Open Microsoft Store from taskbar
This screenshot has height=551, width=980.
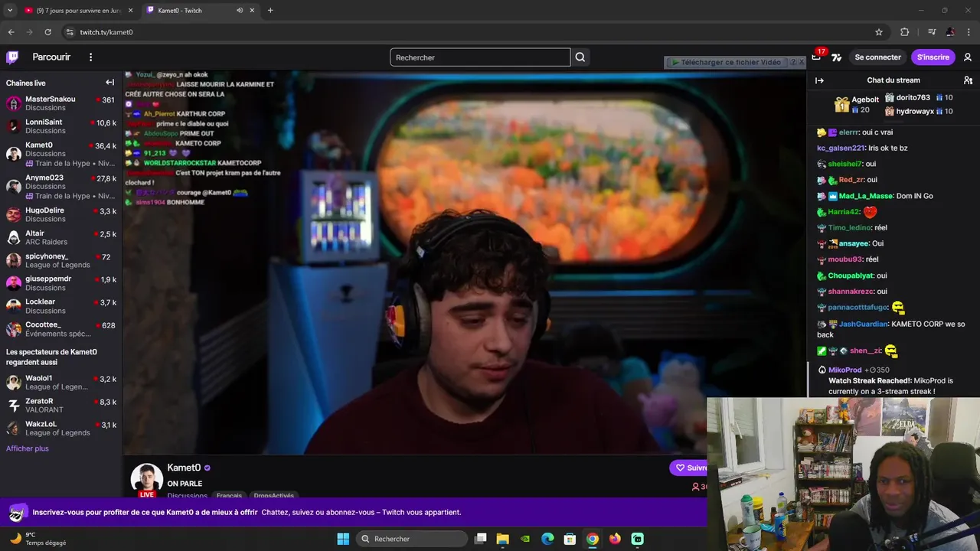[570, 539]
